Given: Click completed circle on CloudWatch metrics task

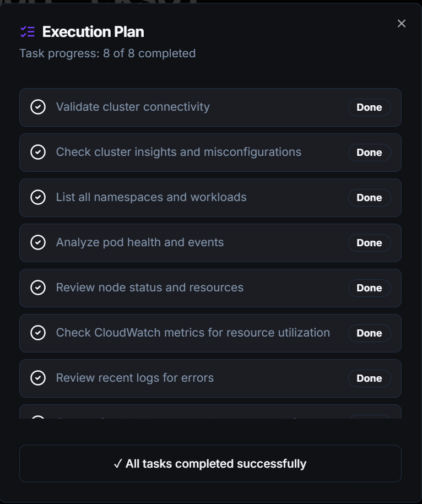Looking at the screenshot, I should click(37, 333).
